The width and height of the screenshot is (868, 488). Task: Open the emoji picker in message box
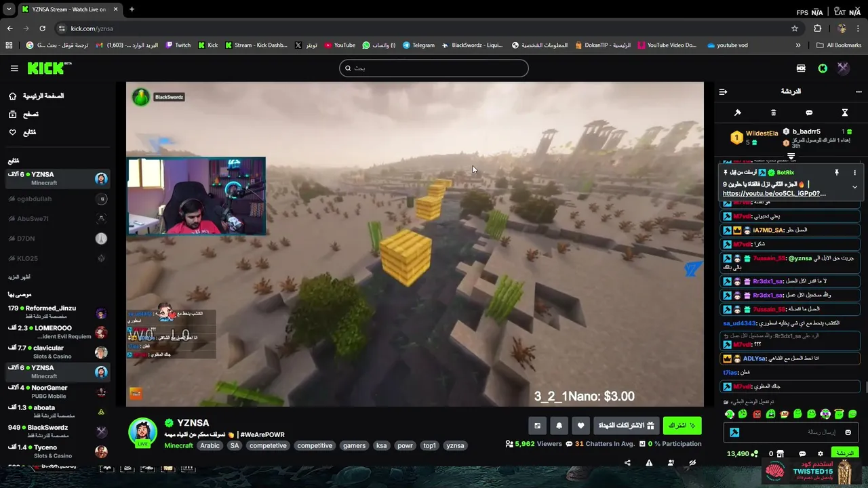[x=848, y=432]
